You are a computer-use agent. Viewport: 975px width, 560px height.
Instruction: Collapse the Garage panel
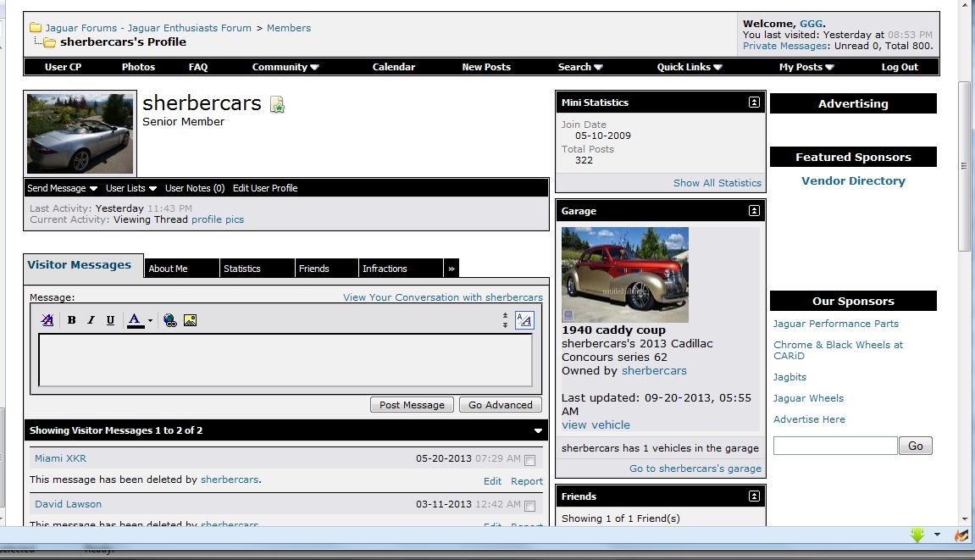(754, 210)
